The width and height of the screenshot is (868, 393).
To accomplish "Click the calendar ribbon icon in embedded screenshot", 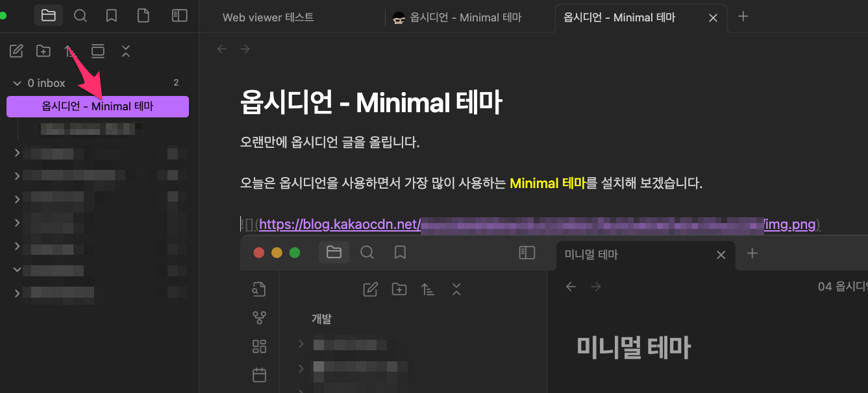I will pos(259,375).
